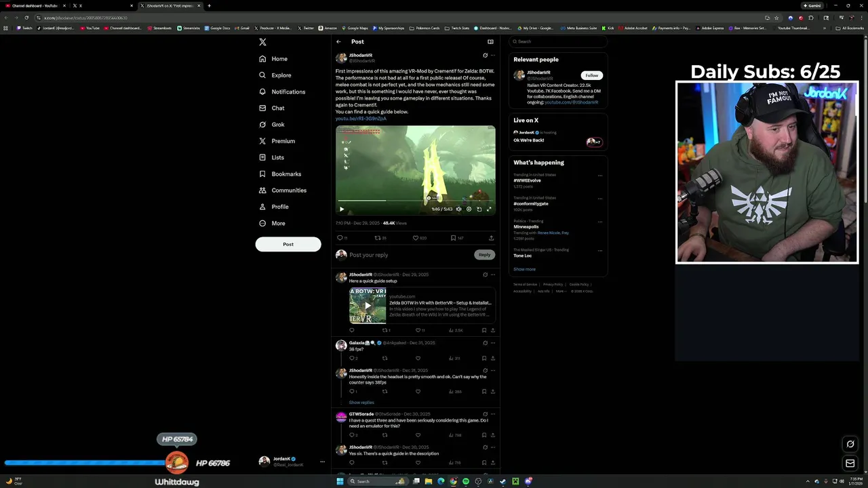
Task: Click the X Search box
Action: [558, 41]
